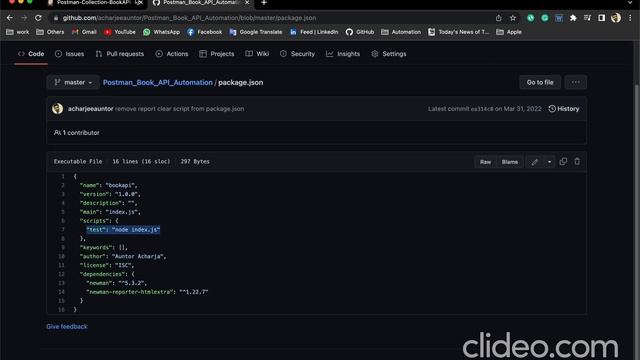
Task: View the Raw file
Action: tap(485, 162)
